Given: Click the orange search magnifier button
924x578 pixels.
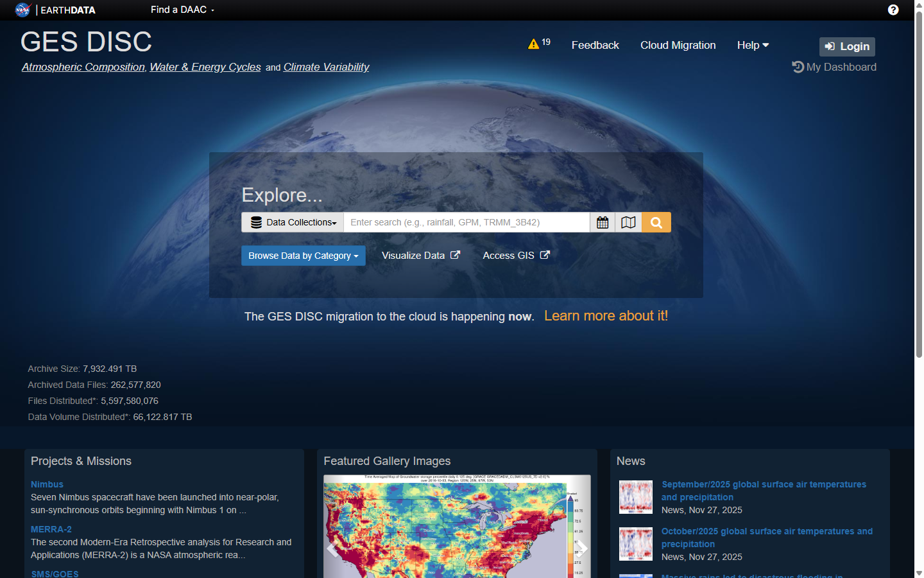Looking at the screenshot, I should (x=656, y=222).
